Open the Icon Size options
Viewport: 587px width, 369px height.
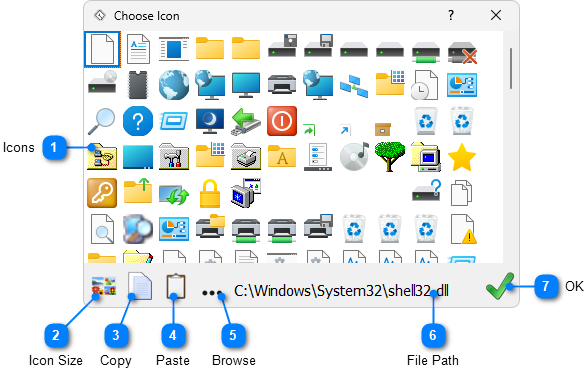tap(104, 286)
